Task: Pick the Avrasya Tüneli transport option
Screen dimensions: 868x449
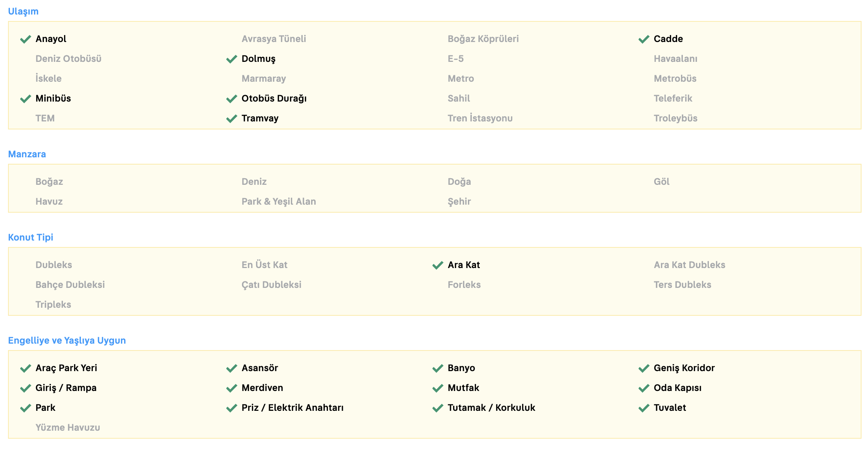Action: (x=274, y=39)
